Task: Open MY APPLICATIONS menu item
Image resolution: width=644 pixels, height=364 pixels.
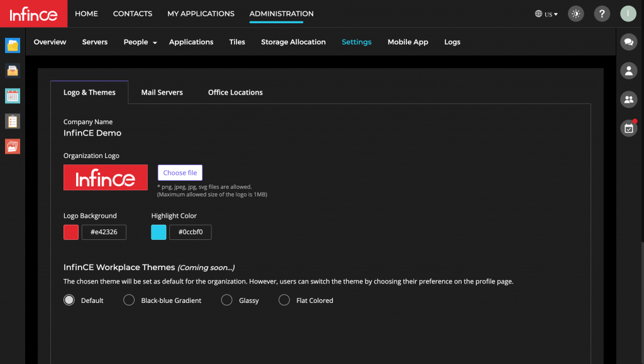Action: [x=201, y=14]
